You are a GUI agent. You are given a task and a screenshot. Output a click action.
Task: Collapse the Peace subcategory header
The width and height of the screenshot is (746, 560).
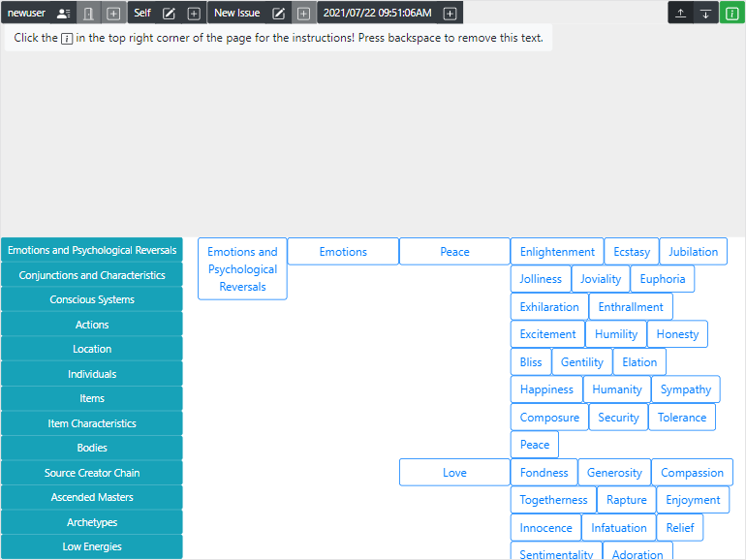click(454, 252)
